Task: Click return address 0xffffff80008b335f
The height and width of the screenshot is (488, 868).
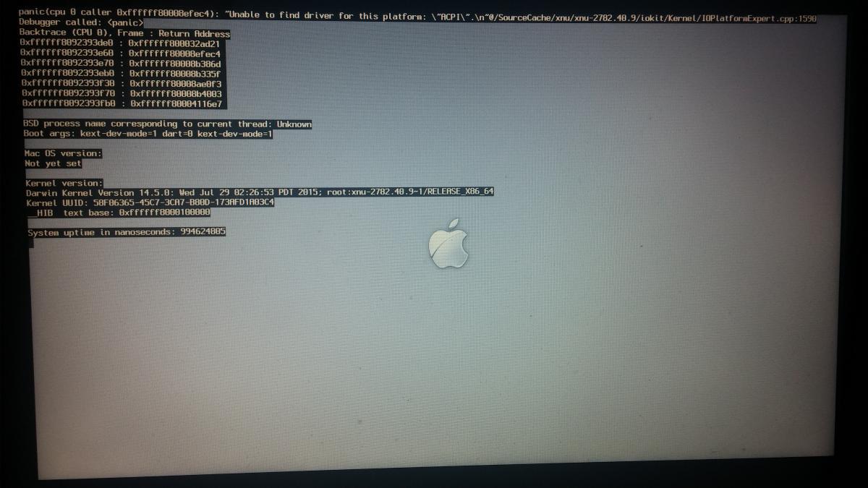Action: (174, 74)
